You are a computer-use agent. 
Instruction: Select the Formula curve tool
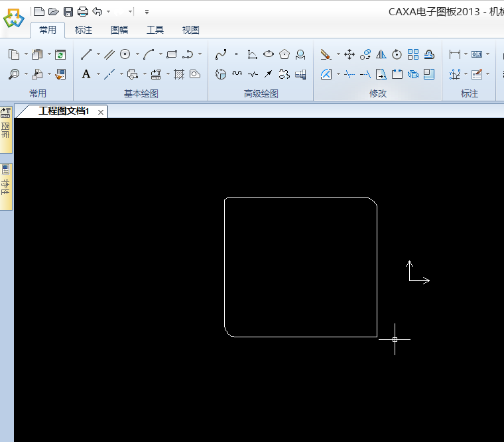pos(252,54)
